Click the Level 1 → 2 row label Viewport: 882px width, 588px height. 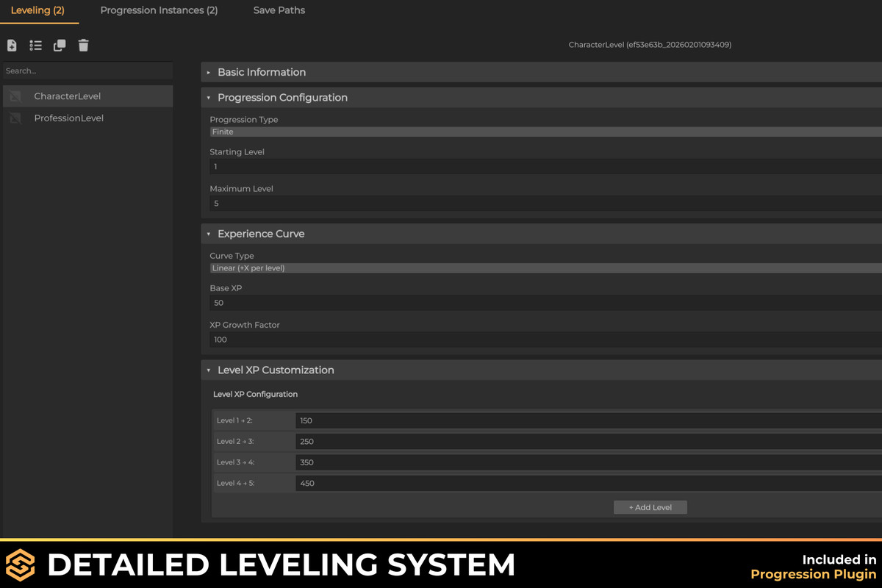tap(234, 420)
